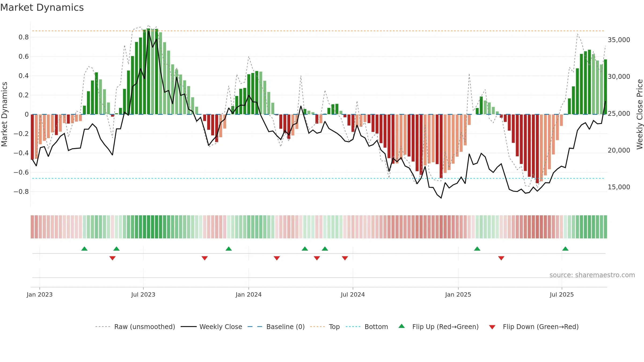Toggle the Bottom legend entry
644x362 pixels.
(367, 327)
